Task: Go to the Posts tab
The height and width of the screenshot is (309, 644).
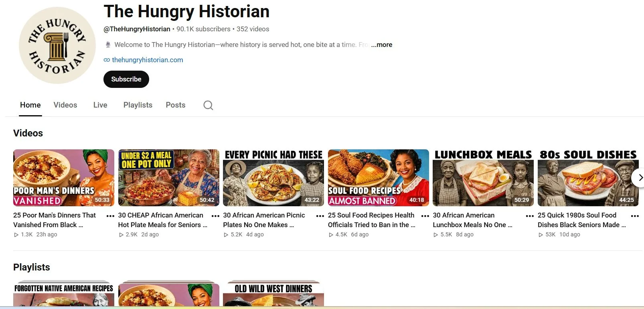Action: (176, 105)
